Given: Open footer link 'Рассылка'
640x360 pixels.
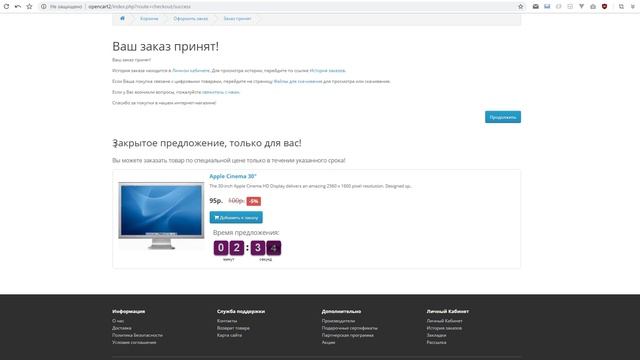Looking at the screenshot, I should (436, 342).
